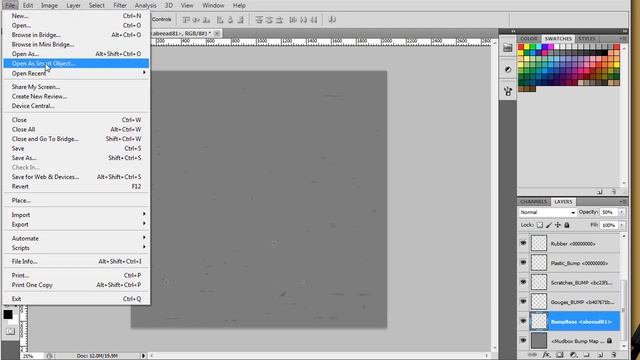
Task: Click the link layers icon
Action: (x=532, y=355)
